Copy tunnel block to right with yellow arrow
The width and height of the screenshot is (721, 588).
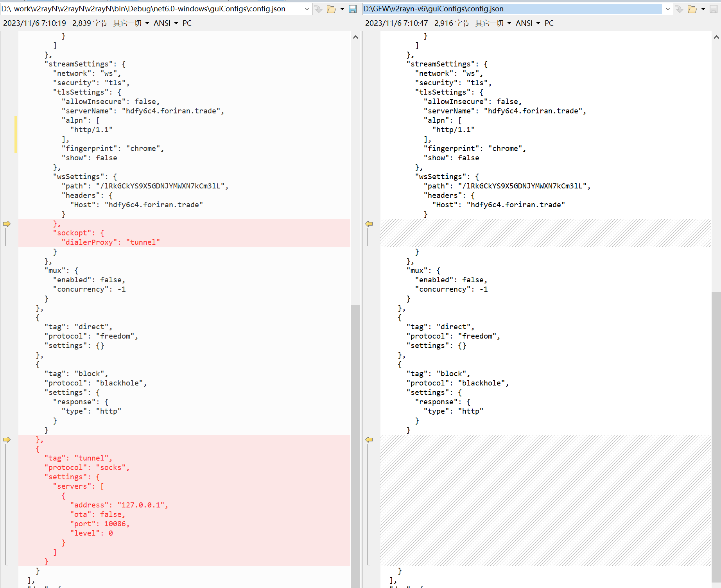7,439
